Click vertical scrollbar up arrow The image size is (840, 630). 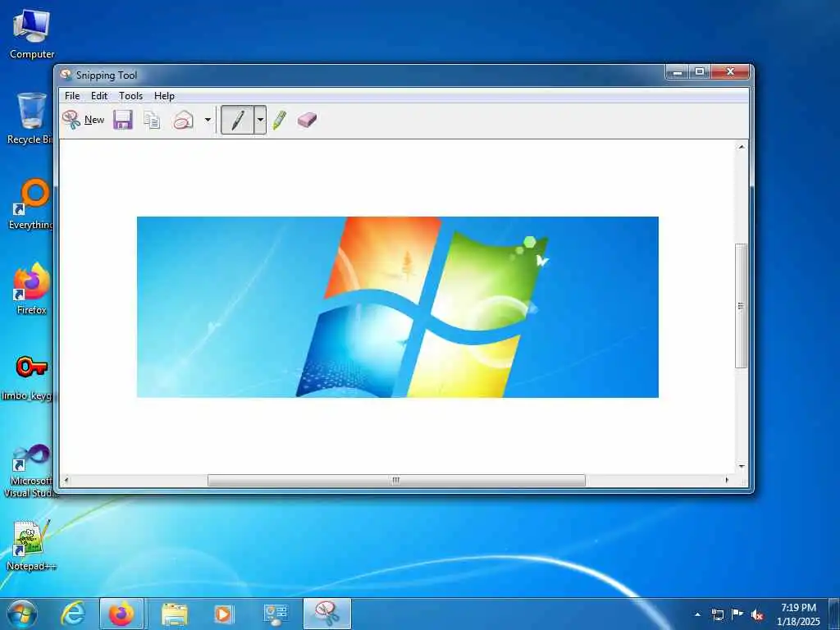[742, 147]
